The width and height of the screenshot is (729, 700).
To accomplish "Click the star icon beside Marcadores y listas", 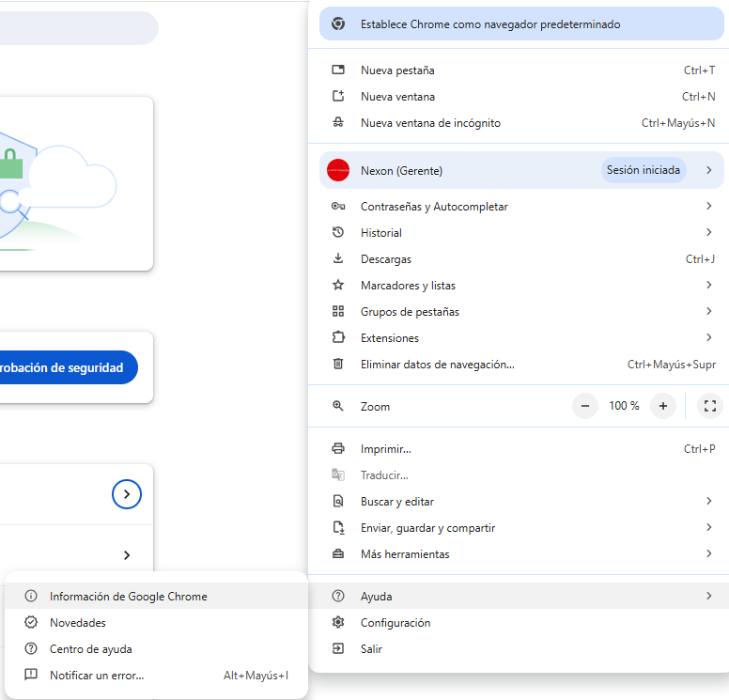I will 338,285.
